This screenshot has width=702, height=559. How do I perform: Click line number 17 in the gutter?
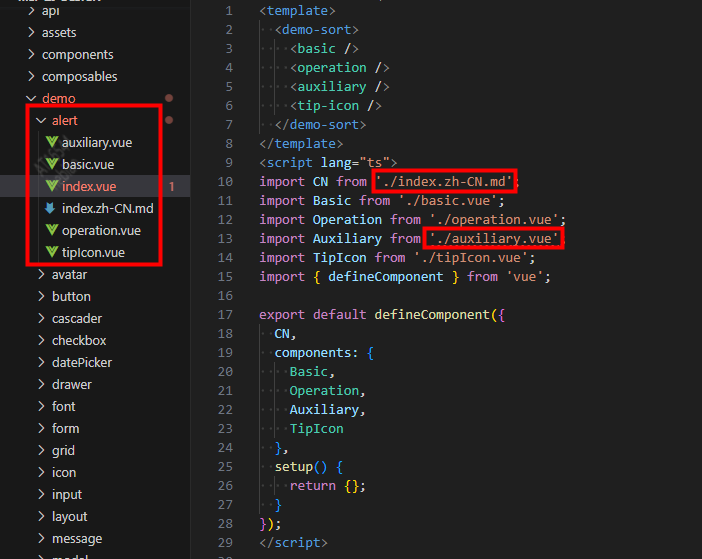coord(225,314)
